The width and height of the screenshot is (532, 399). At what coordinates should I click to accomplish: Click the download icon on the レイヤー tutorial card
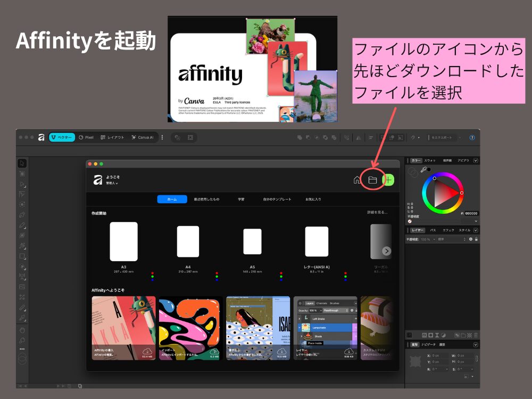point(349,351)
